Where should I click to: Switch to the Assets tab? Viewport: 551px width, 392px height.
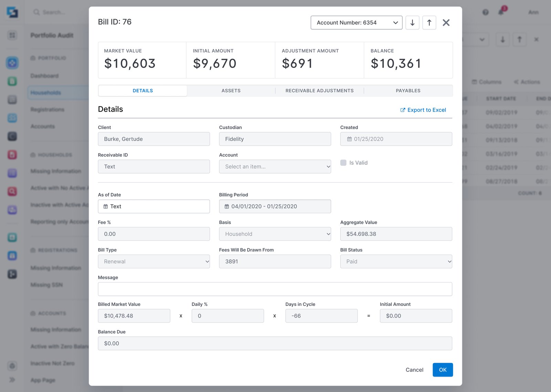click(x=231, y=91)
